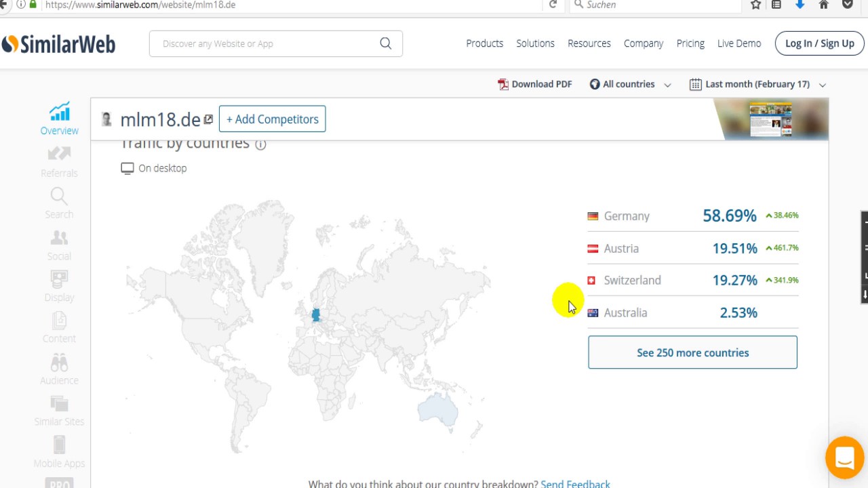Open the Mobile Apps sidebar section
This screenshot has height=488, width=868.
(59, 453)
